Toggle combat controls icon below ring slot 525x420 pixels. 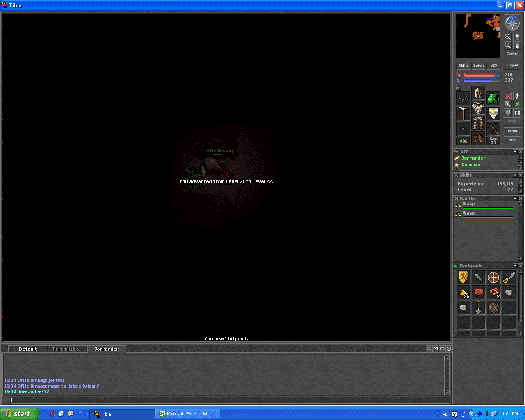coord(463,141)
